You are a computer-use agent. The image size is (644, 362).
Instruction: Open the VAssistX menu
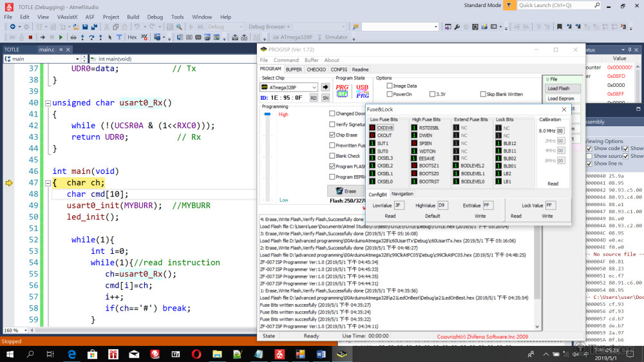pos(66,17)
